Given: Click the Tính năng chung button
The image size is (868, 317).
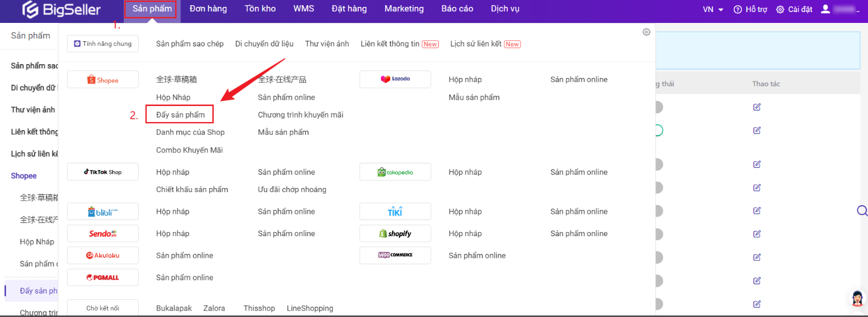Looking at the screenshot, I should (x=103, y=44).
